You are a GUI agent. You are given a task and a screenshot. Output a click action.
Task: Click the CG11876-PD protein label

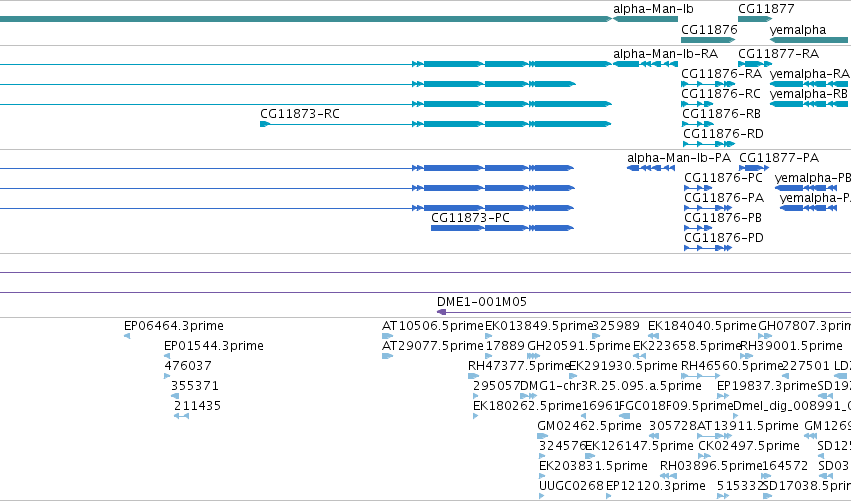[724, 238]
